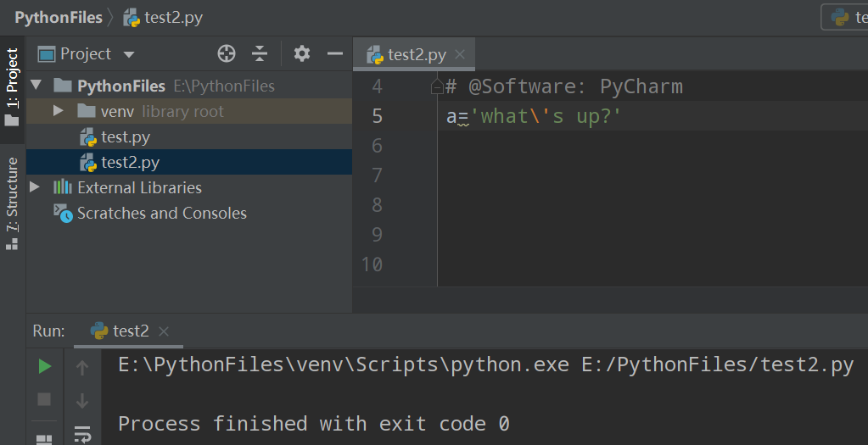Click the up arrow in the Run panel
The height and width of the screenshot is (445, 868).
[x=82, y=368]
